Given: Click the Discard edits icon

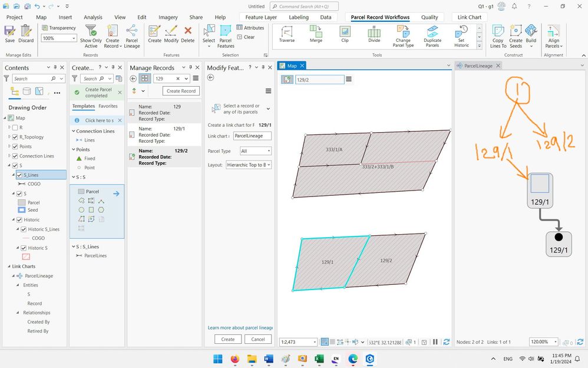Looking at the screenshot, I should point(26,34).
